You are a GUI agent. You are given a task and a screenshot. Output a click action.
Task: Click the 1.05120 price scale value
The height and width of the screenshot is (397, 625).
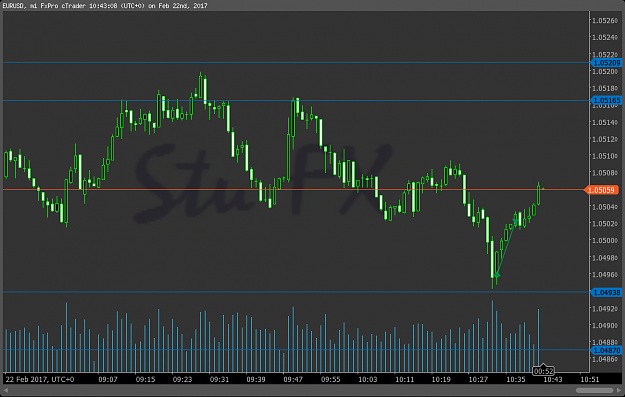point(605,139)
